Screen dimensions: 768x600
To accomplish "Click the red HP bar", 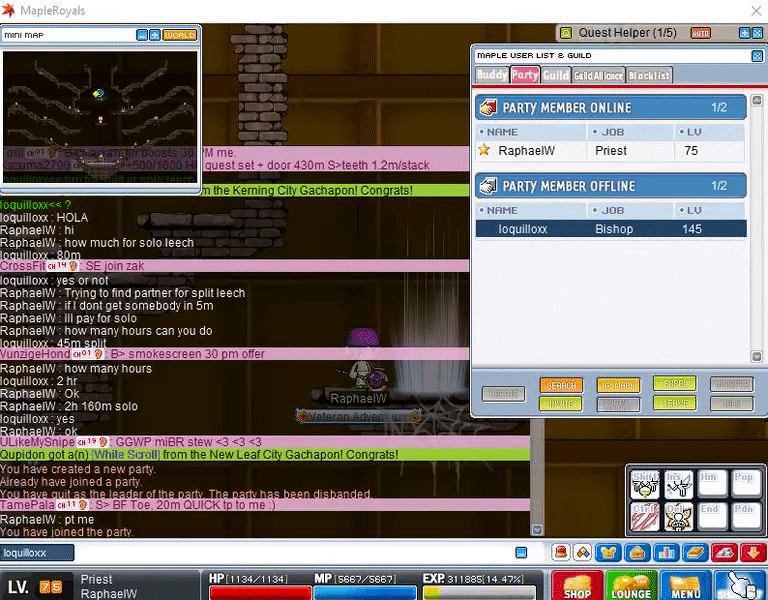I will point(260,593).
